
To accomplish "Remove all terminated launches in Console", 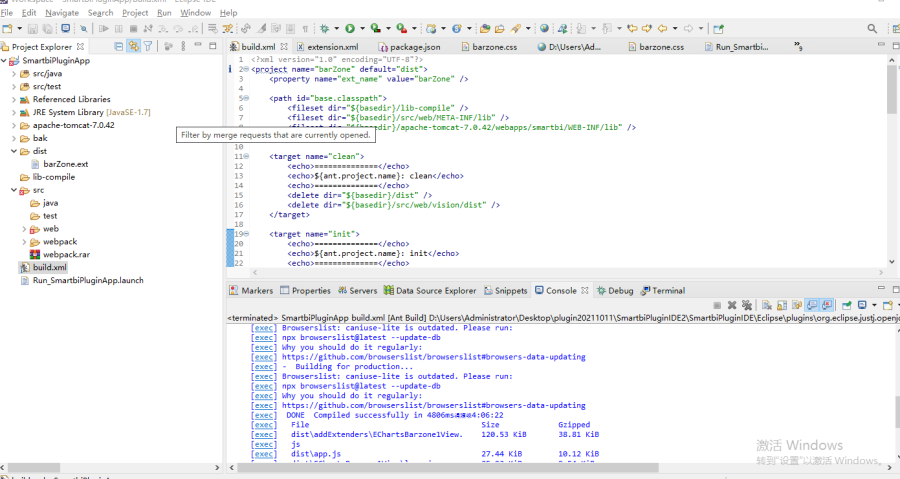I will point(747,305).
